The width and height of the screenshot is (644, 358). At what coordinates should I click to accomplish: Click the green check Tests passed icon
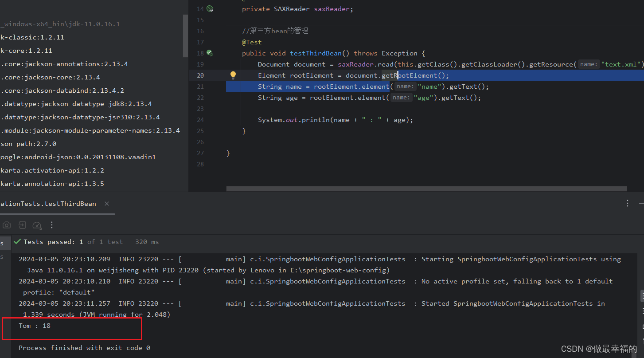click(17, 241)
